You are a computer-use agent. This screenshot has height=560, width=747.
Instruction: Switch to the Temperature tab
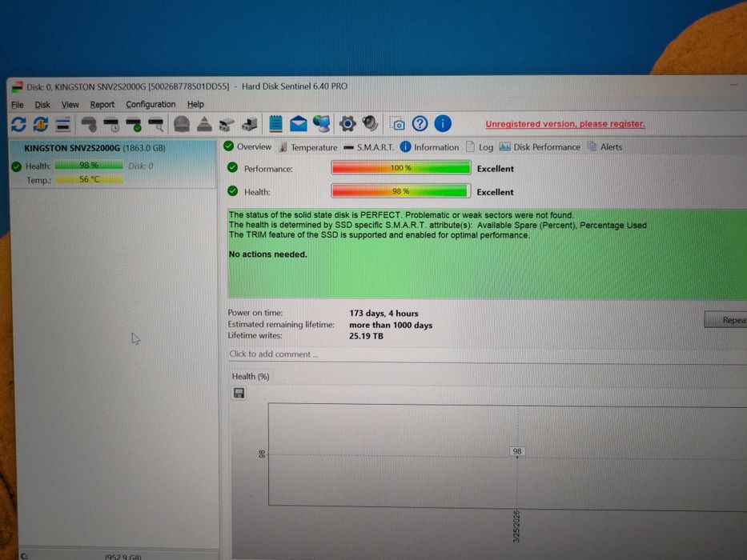click(307, 147)
